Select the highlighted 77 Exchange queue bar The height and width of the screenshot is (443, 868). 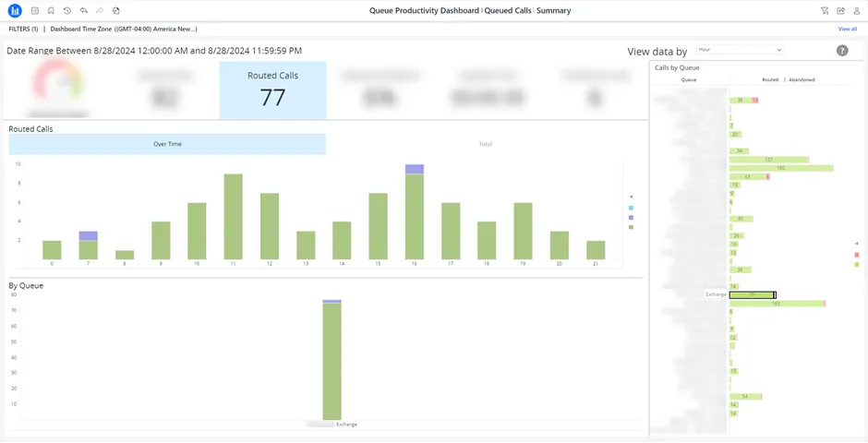[752, 294]
